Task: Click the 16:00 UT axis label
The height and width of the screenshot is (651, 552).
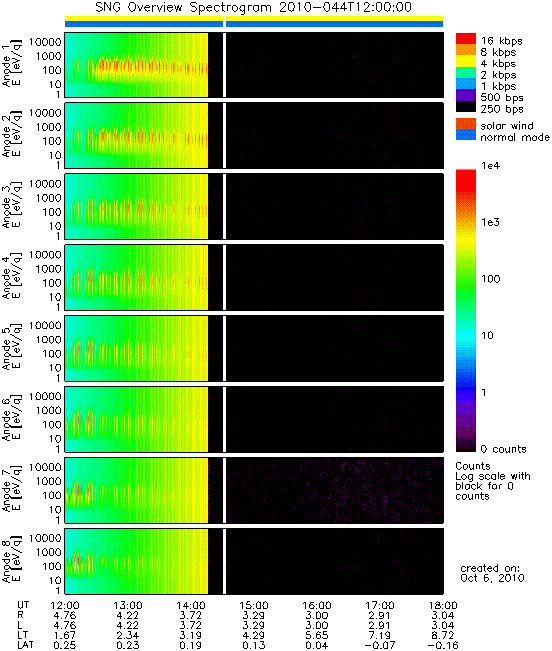Action: [x=317, y=605]
